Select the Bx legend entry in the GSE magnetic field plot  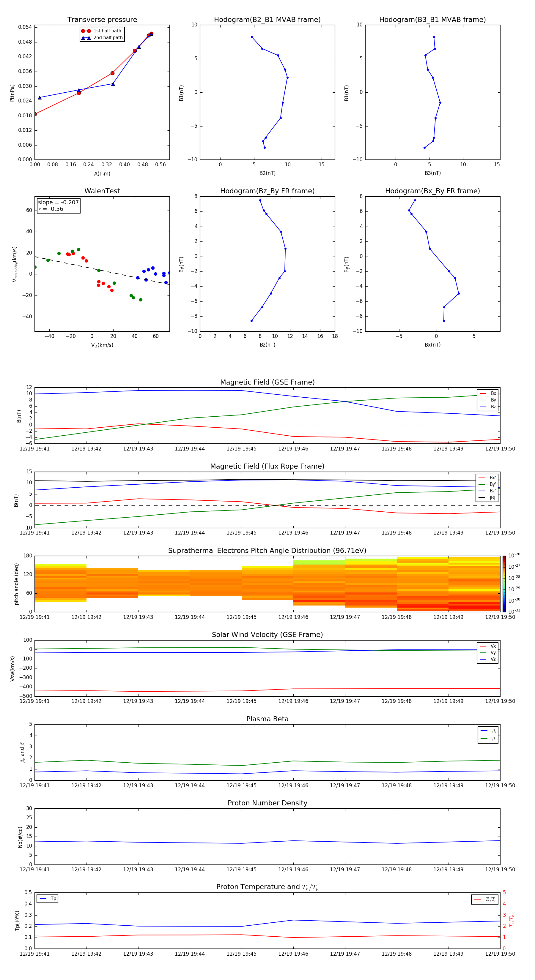coord(488,393)
